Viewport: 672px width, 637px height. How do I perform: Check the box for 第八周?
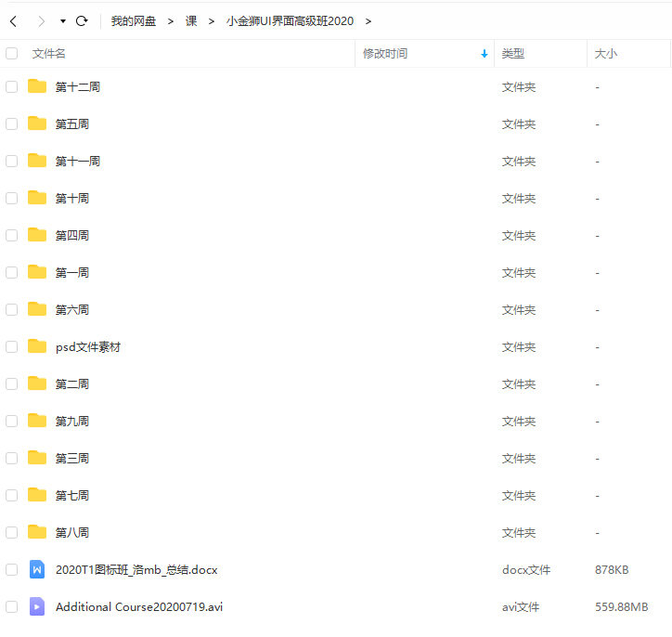(11, 532)
